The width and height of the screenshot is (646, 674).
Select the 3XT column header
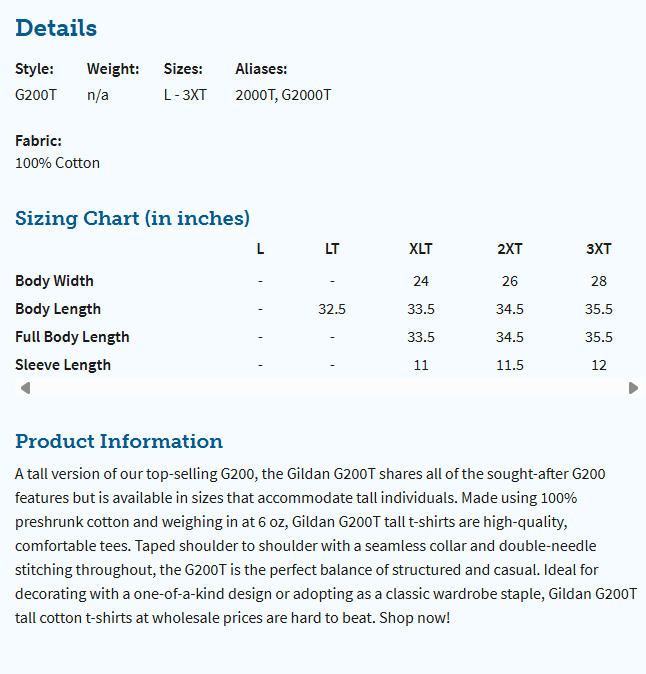pyautogui.click(x=599, y=249)
